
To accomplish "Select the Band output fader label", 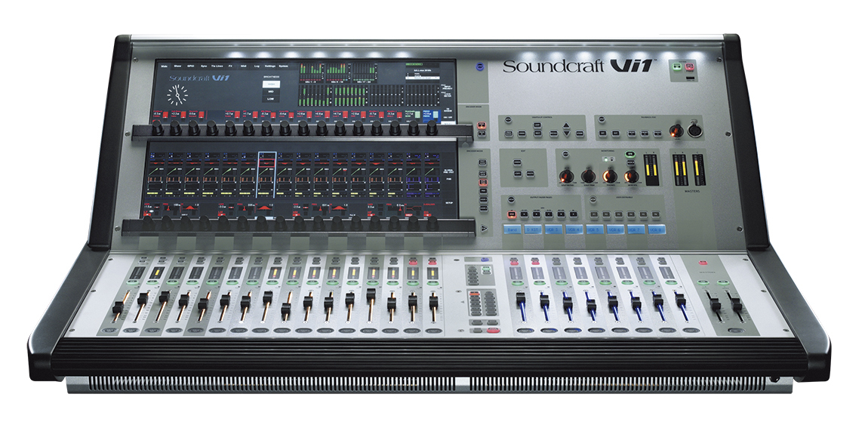I will coord(512,228).
